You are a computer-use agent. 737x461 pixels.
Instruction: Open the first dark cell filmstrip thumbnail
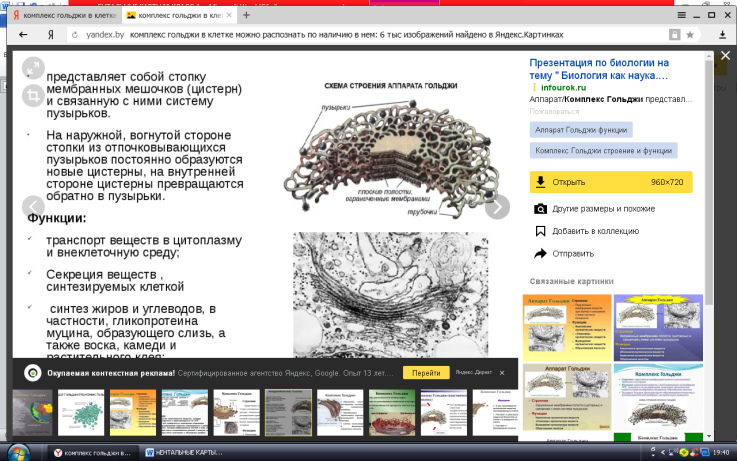pyautogui.click(x=32, y=413)
